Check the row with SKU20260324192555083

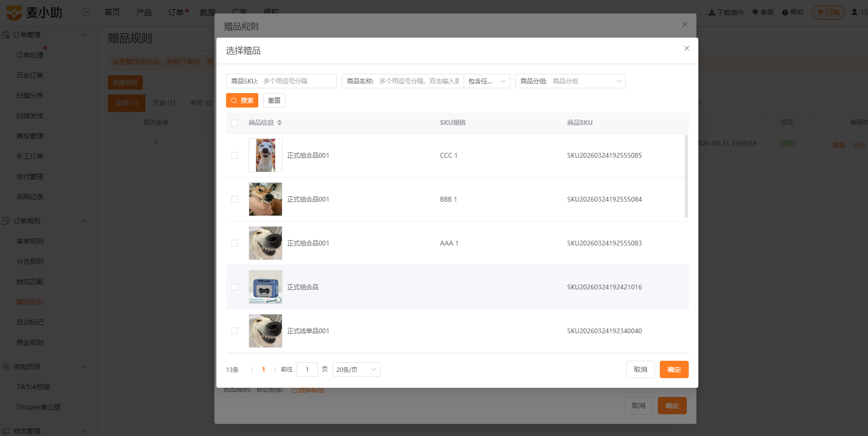[235, 243]
